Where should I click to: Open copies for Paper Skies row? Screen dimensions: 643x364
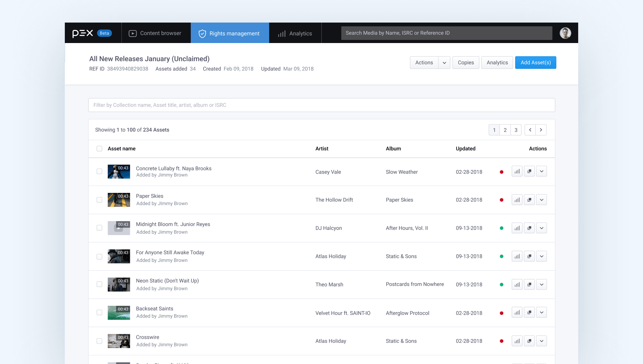pos(529,200)
